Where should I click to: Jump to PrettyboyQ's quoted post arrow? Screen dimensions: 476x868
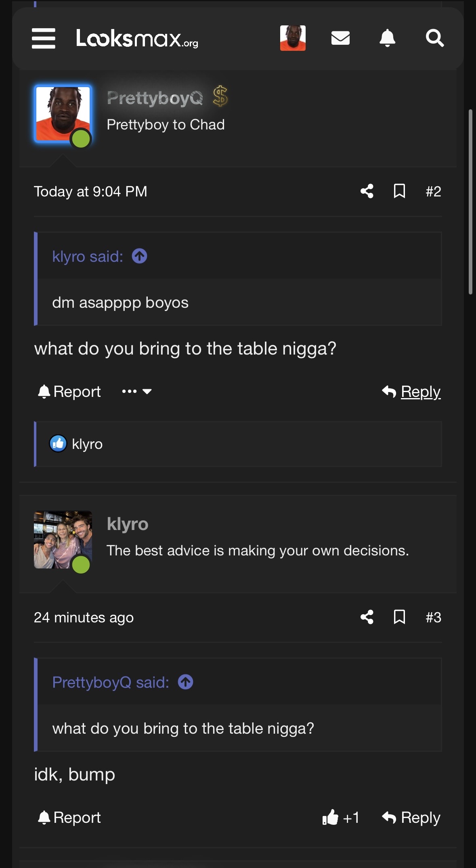pos(186,682)
